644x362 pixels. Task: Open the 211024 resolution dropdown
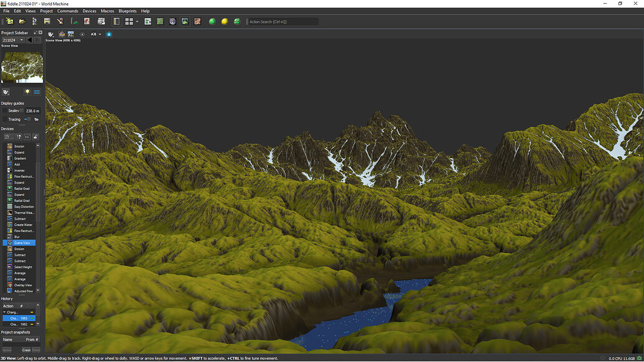coord(22,40)
